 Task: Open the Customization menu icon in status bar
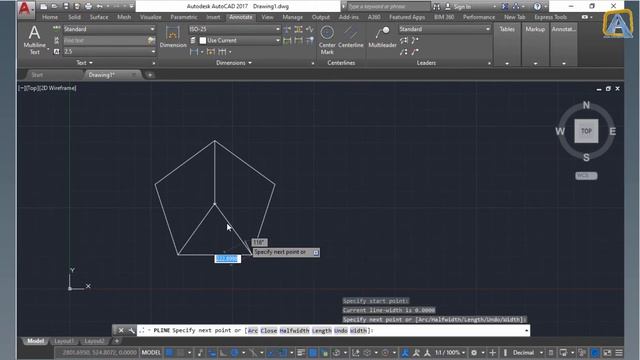(619, 353)
